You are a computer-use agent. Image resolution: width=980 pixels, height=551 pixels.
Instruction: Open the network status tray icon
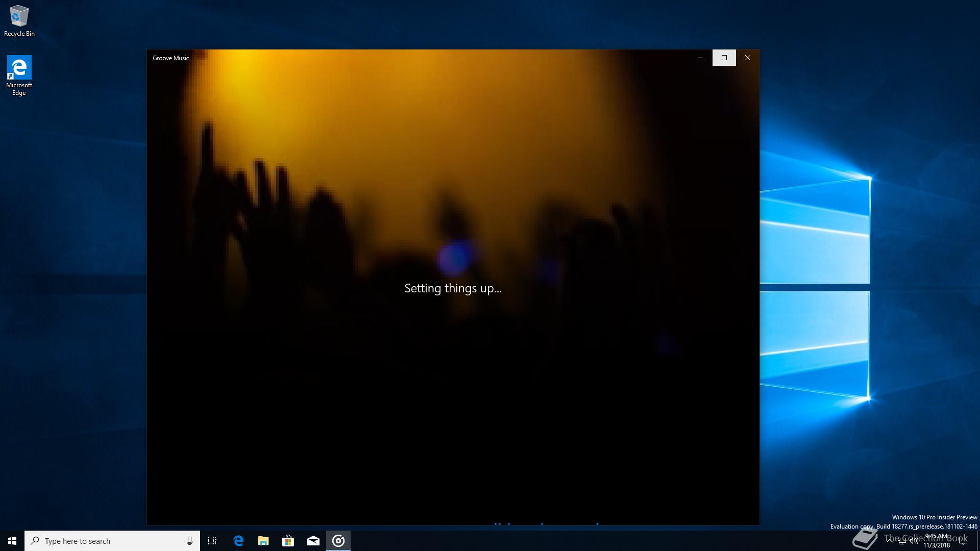(902, 541)
